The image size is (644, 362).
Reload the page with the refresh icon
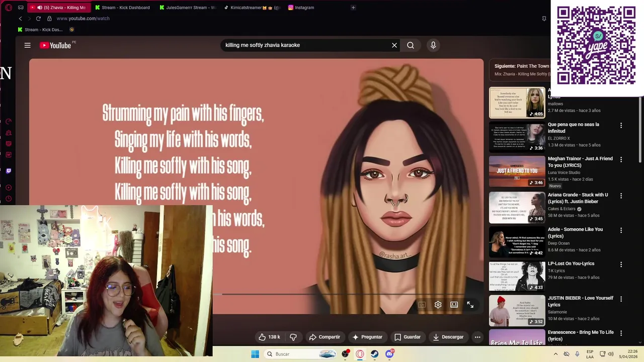38,19
